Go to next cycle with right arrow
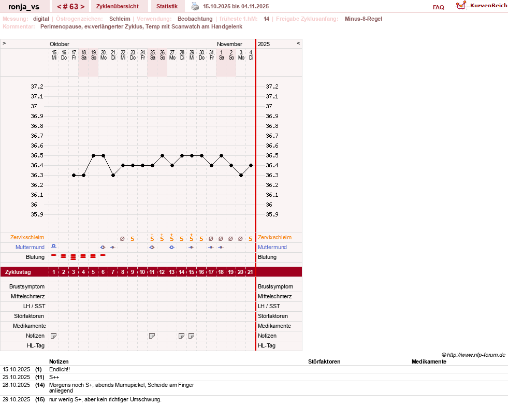Viewport: 508px width, 420px height. (83, 7)
